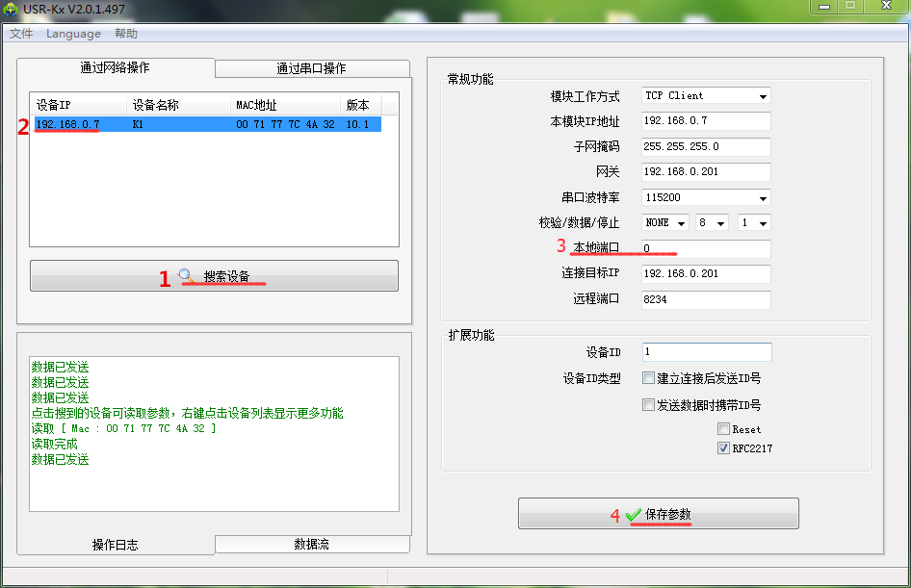Screen dimensions: 911x588
Task: Open the Language menu
Action: tap(73, 34)
